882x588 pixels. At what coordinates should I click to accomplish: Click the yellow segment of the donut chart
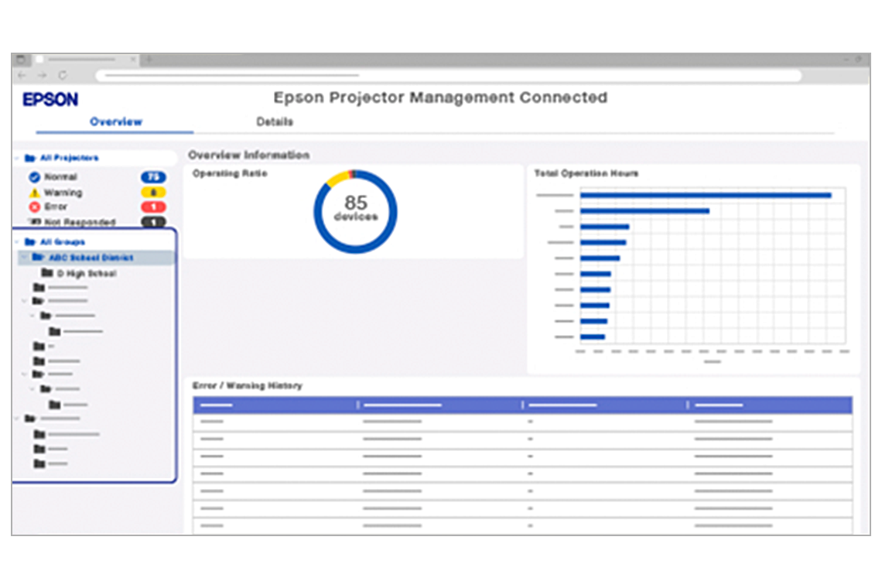pyautogui.click(x=337, y=179)
